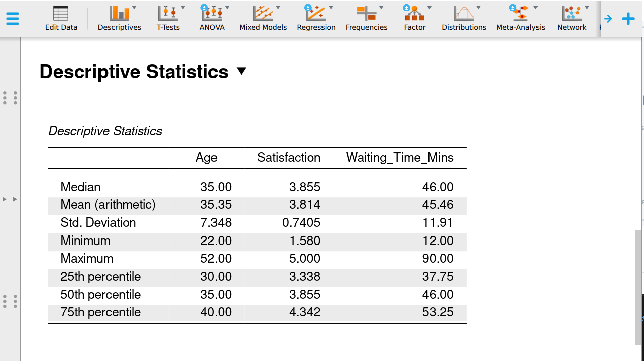Click the Age mean value 35.35
This screenshot has width=644, height=361.
(216, 205)
